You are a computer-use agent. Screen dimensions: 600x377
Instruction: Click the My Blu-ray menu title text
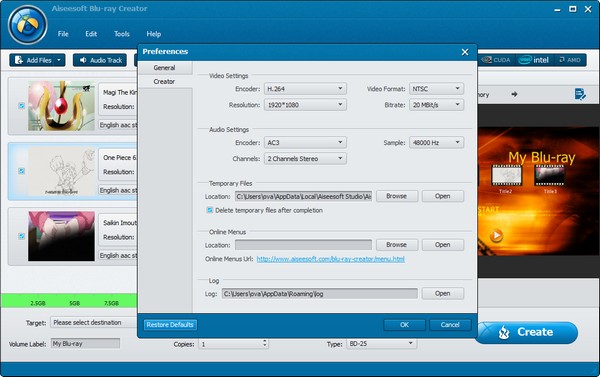(541, 157)
